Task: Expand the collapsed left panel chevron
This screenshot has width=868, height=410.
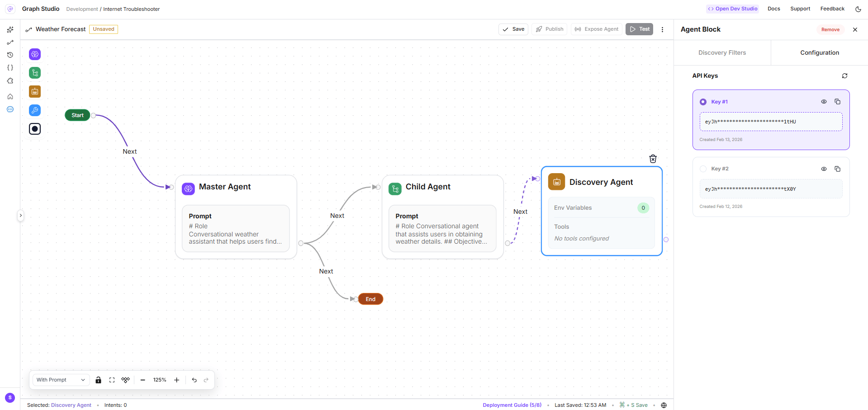Action: tap(20, 216)
